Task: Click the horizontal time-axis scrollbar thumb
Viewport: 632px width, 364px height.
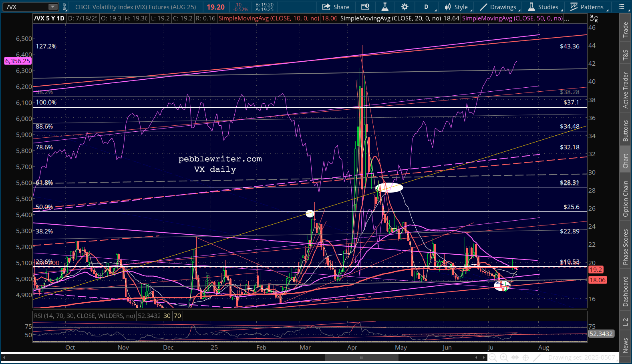Action: click(361, 358)
